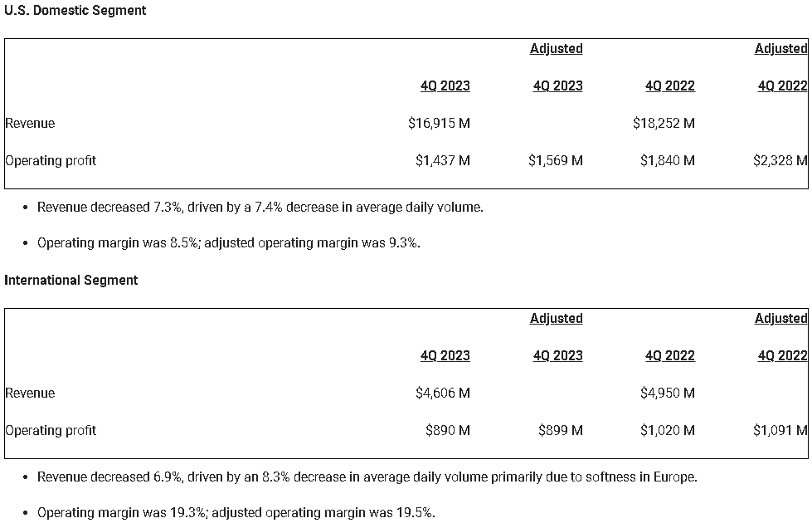Click the International Segment heading
812x528 pixels.
point(71,281)
